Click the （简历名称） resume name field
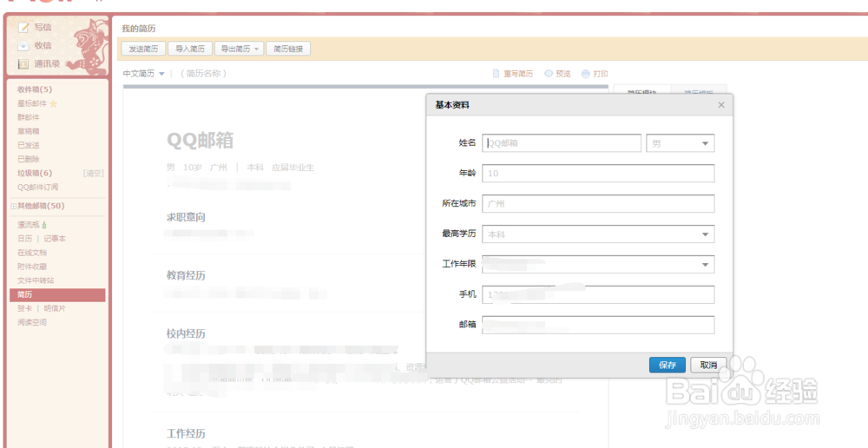The height and width of the screenshot is (448, 868). coord(204,74)
